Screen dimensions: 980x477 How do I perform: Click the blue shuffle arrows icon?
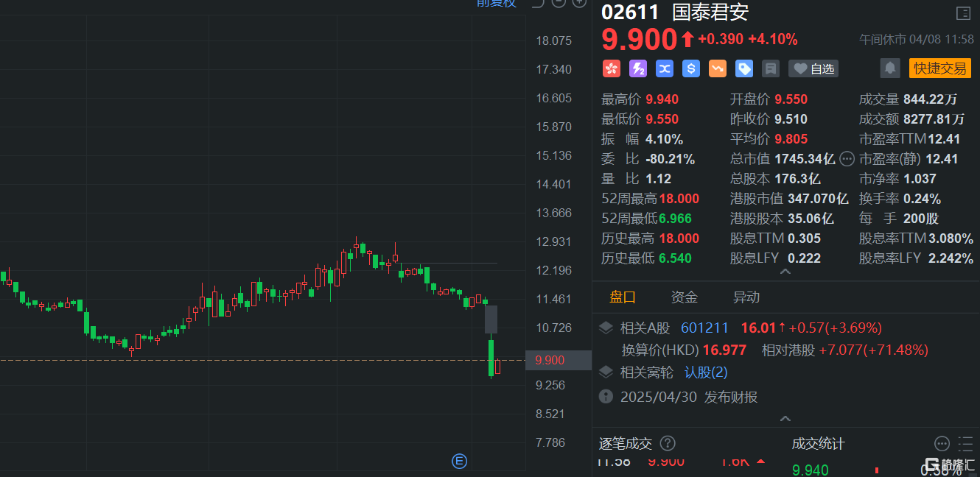[665, 69]
